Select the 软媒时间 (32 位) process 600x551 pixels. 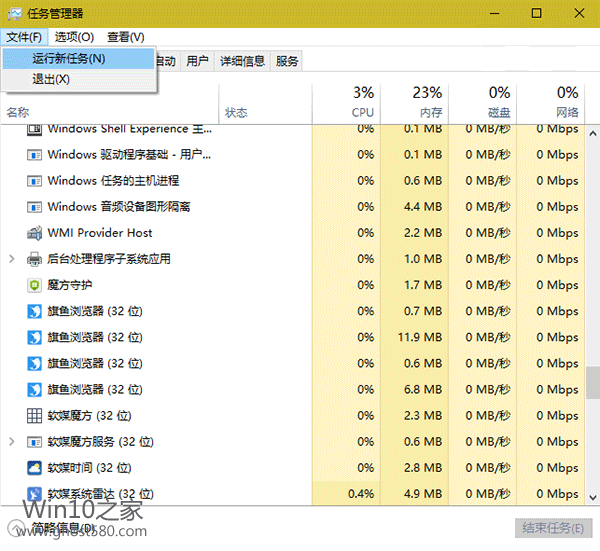point(89,468)
